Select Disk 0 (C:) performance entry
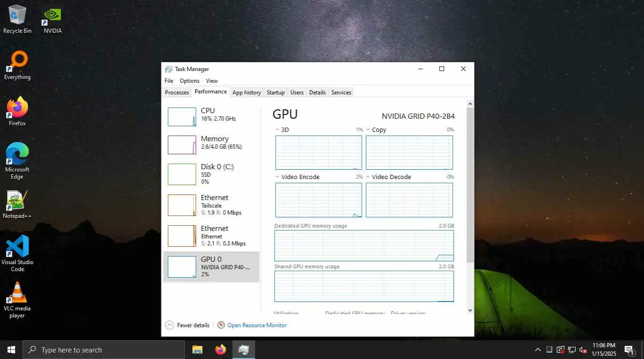The image size is (644, 359). 211,174
